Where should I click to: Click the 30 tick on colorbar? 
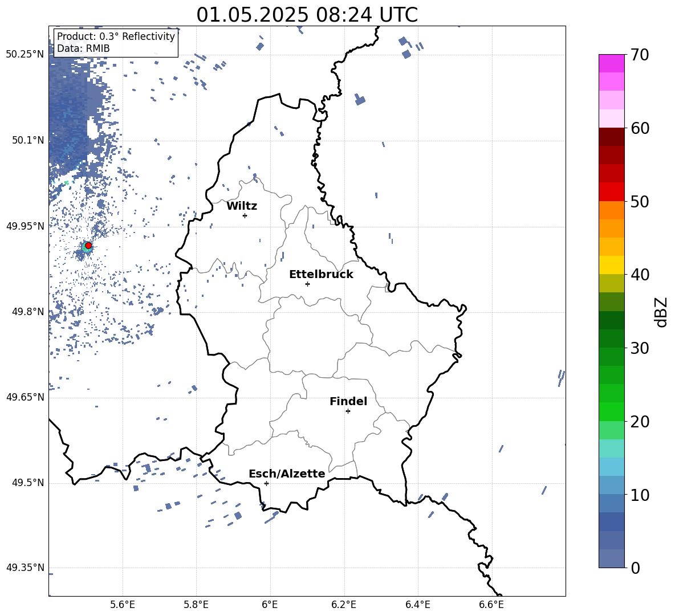click(640, 348)
